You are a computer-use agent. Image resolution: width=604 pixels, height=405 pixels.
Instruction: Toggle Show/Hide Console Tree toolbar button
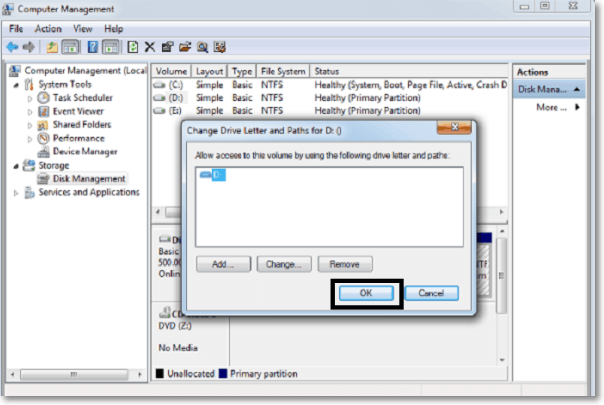click(x=70, y=47)
